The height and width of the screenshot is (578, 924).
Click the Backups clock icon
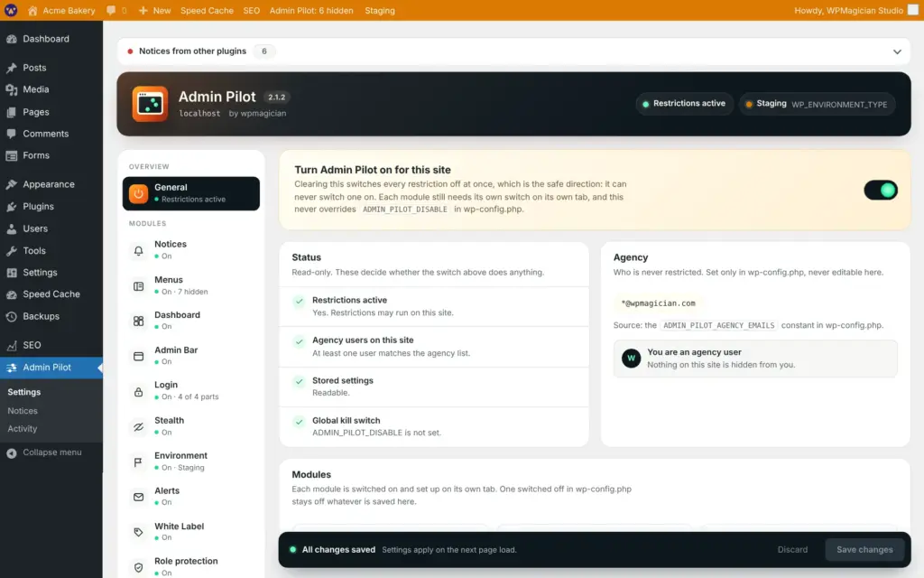click(11, 317)
